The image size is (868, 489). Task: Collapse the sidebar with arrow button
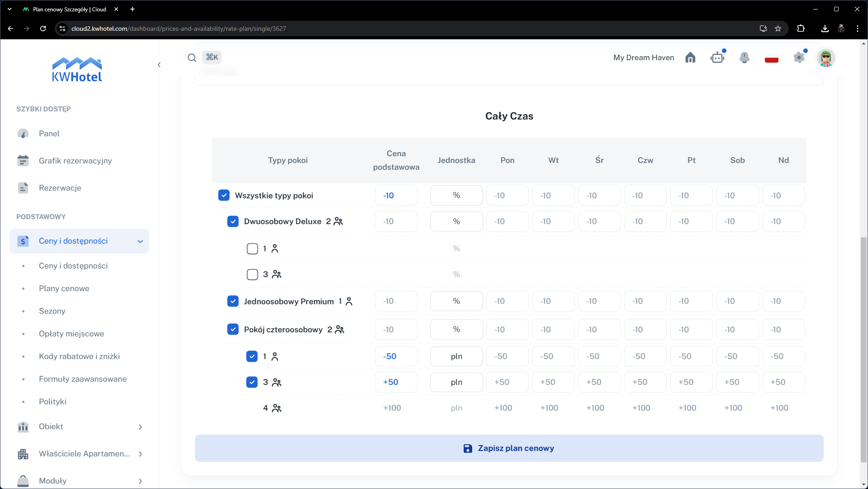tap(159, 65)
